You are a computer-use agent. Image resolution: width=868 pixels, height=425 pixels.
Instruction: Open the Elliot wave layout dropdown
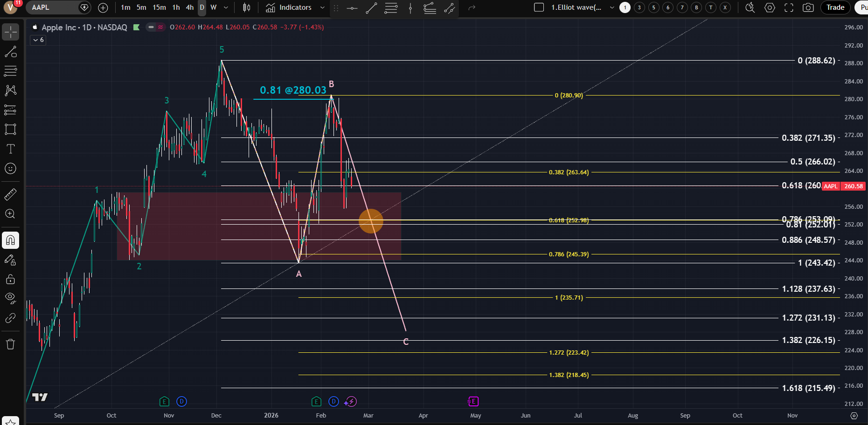click(x=612, y=7)
